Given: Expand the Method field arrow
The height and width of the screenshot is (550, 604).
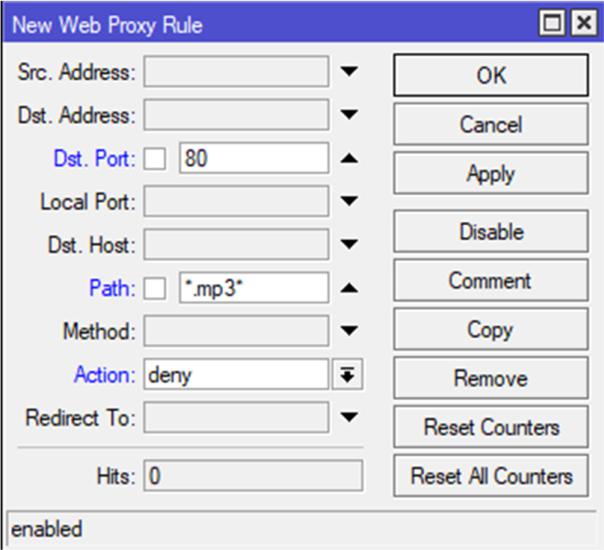Looking at the screenshot, I should click(x=348, y=331).
